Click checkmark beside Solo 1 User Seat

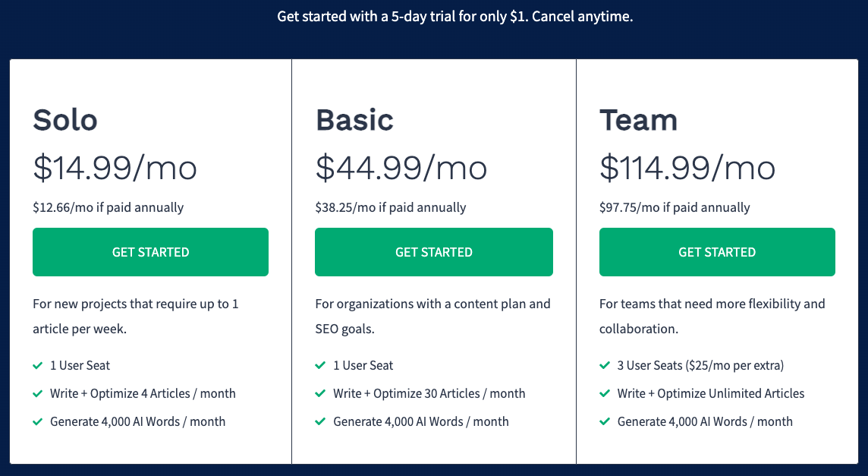pyautogui.click(x=38, y=366)
